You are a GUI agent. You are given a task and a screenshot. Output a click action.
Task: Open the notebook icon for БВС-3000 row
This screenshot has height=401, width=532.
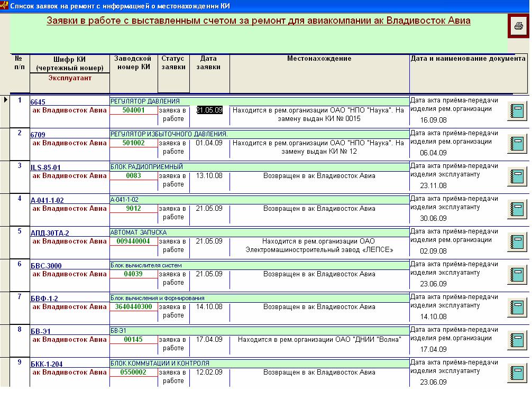click(x=517, y=275)
